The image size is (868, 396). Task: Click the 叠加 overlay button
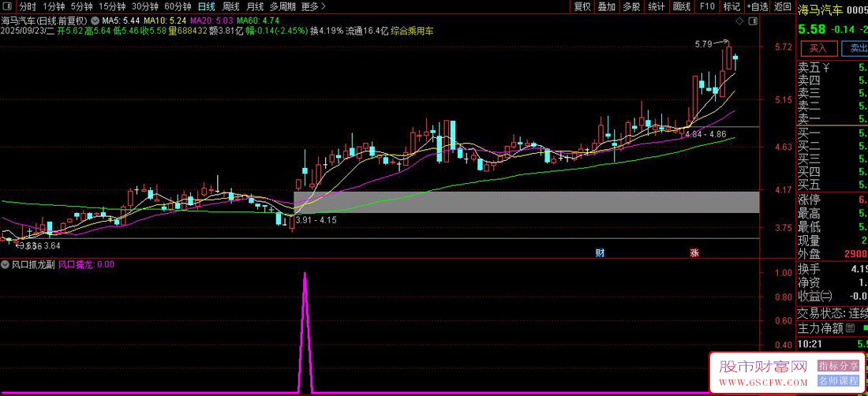[x=607, y=6]
